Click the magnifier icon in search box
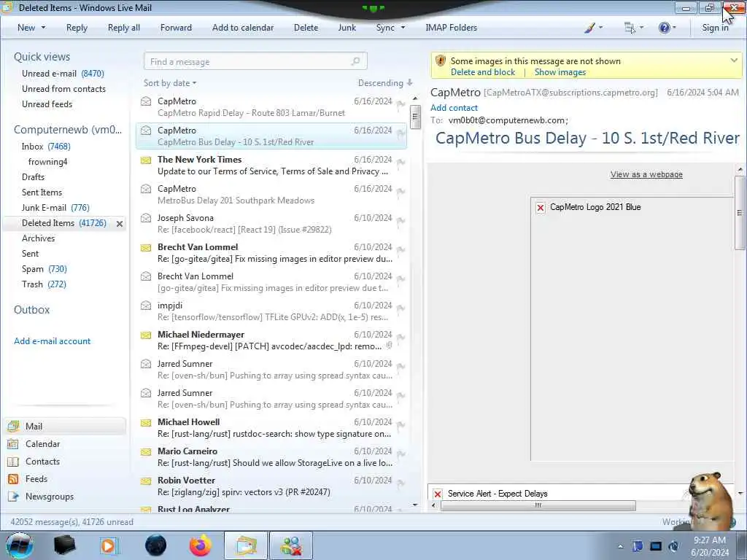This screenshot has height=560, width=747. [x=355, y=61]
